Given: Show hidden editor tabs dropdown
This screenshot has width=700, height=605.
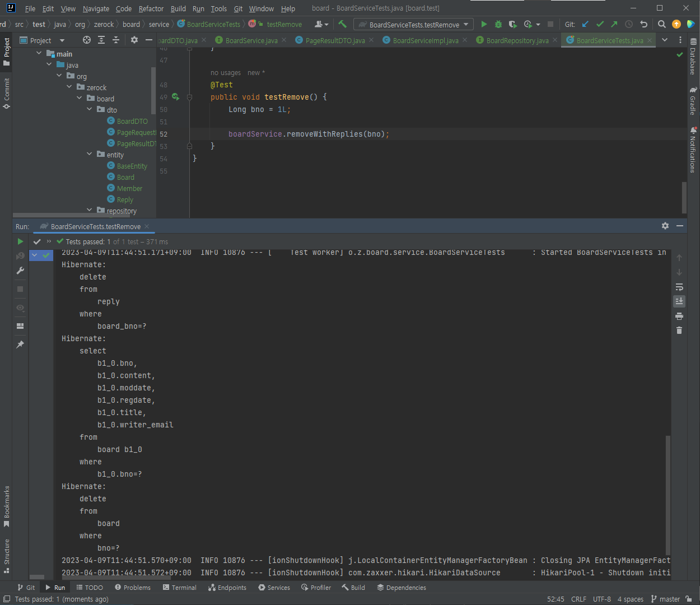Looking at the screenshot, I should pos(665,40).
